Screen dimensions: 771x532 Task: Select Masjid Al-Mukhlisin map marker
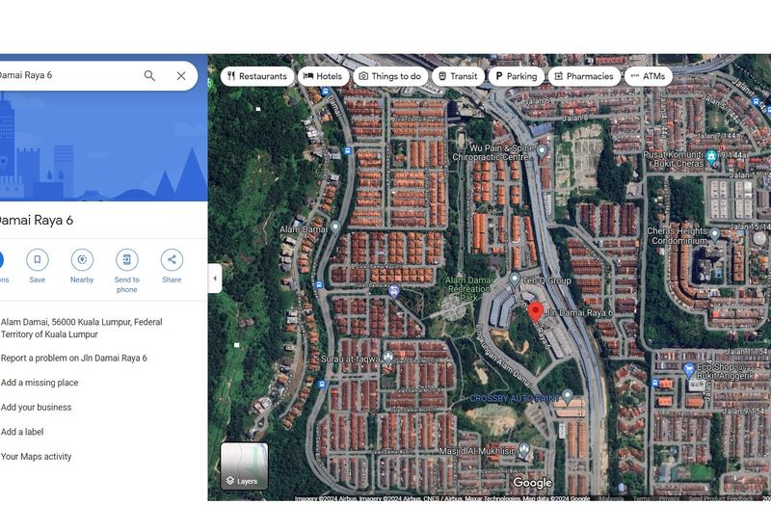(524, 450)
